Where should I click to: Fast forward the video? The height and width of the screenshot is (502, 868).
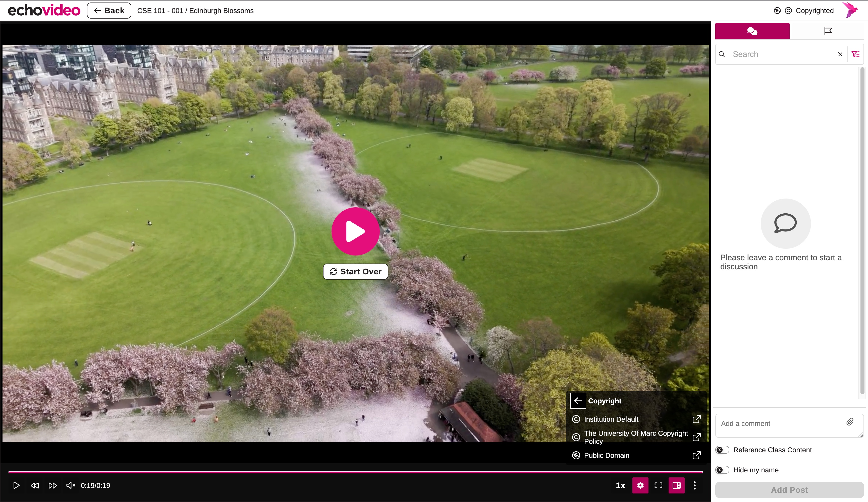[x=53, y=485]
